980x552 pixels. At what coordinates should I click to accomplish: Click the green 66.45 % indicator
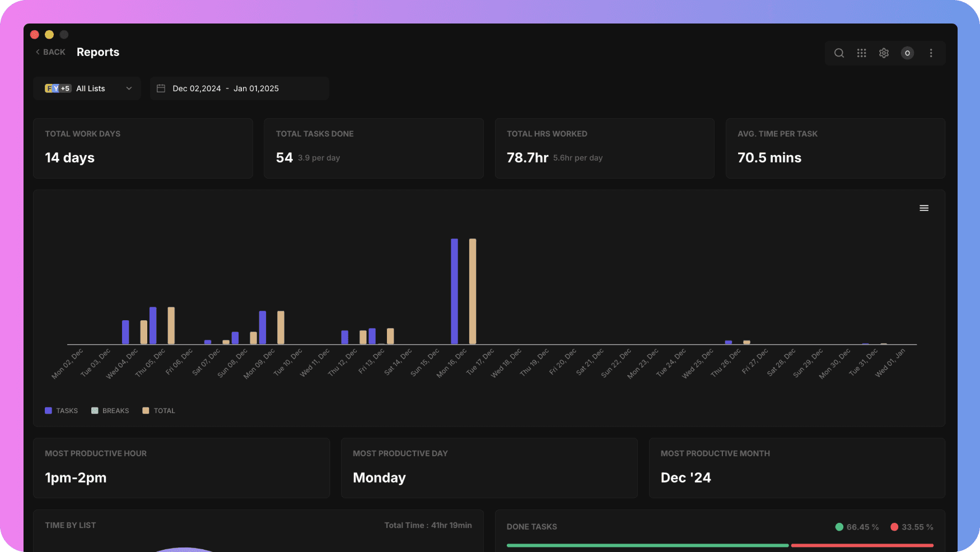tap(857, 527)
